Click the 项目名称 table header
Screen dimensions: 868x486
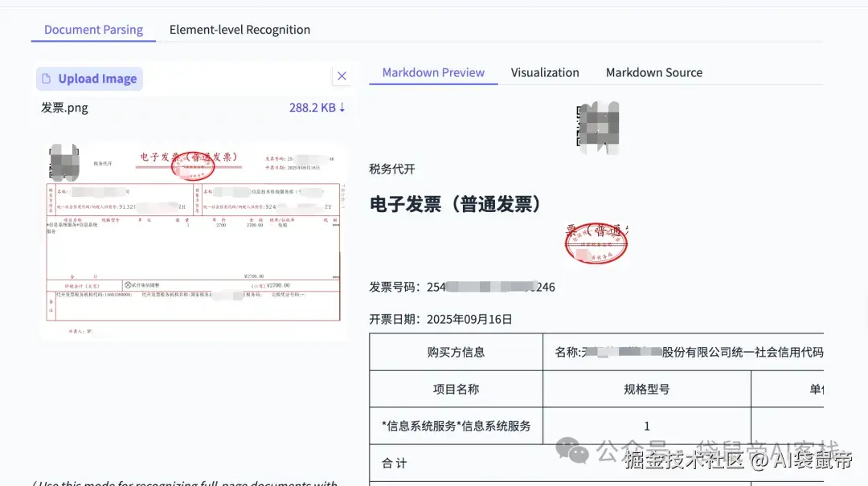coord(455,389)
